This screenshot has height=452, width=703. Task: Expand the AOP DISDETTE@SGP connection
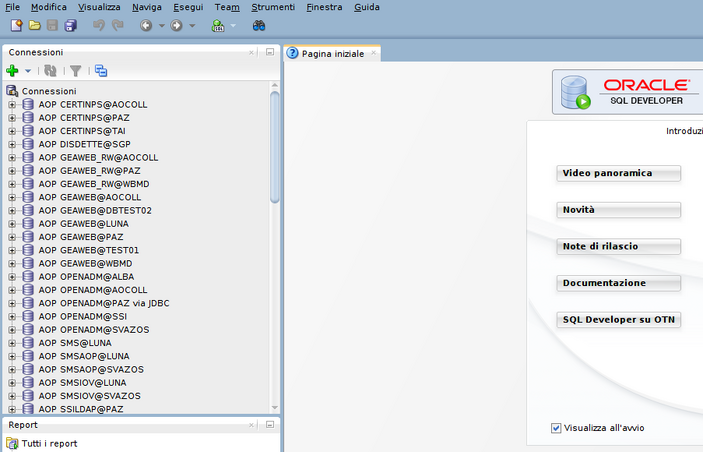tap(12, 144)
